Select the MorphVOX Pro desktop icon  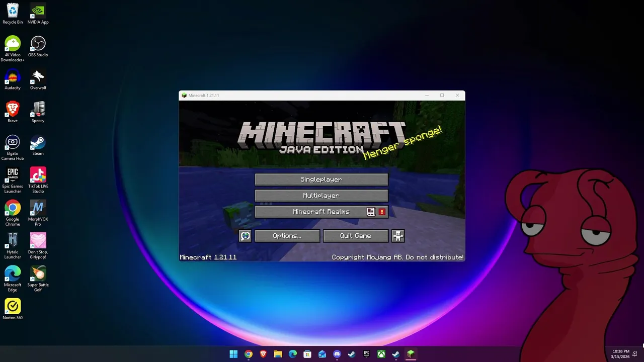click(38, 213)
